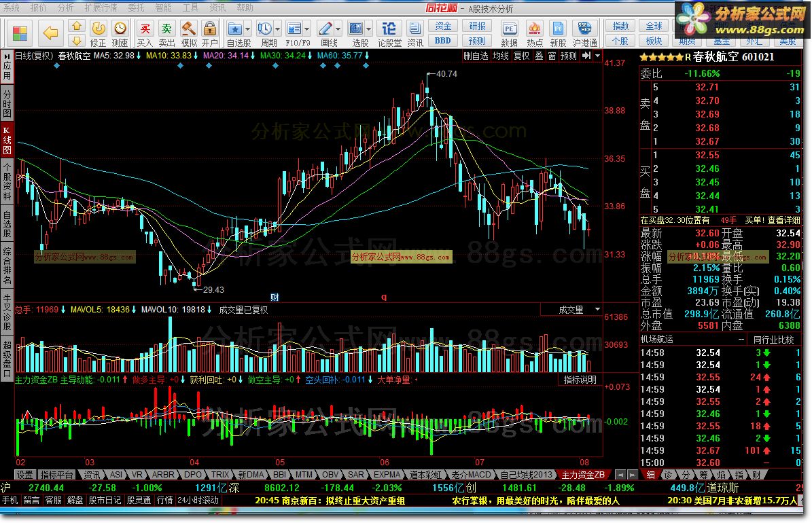Expand the F10/F9 dropdown arrow
The width and height of the screenshot is (812, 523).
tap(307, 29)
